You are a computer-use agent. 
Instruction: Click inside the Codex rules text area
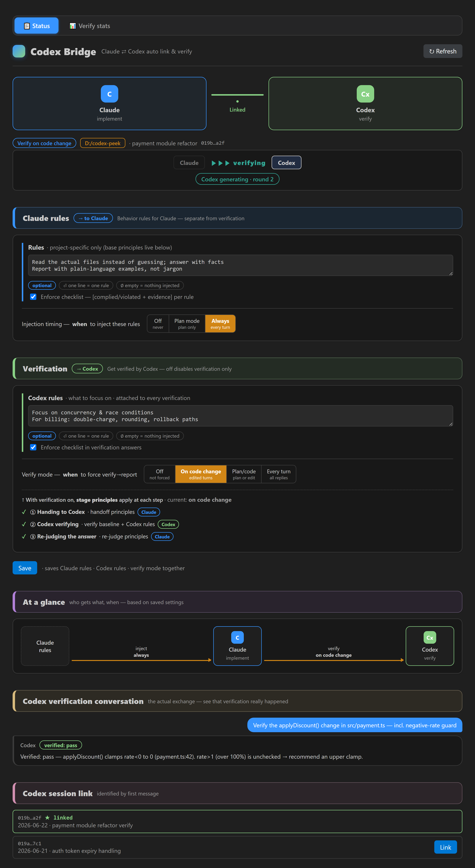[x=240, y=416]
